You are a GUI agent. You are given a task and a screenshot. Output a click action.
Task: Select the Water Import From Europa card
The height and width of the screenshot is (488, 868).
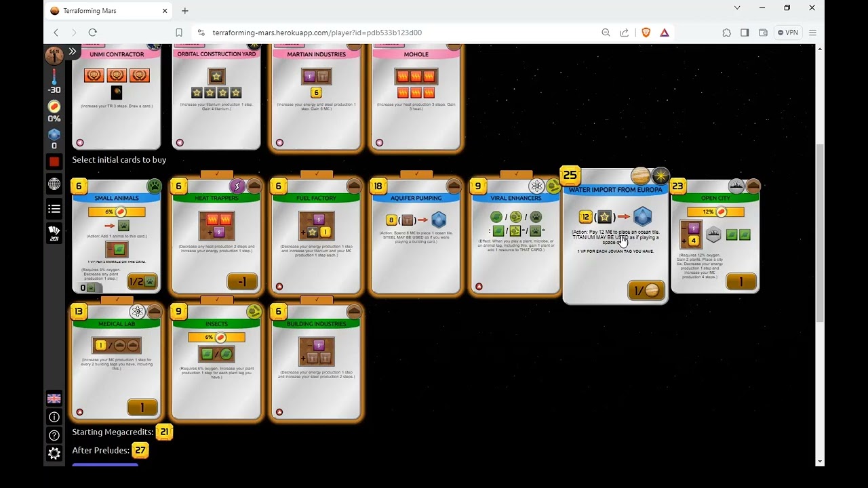(x=615, y=235)
